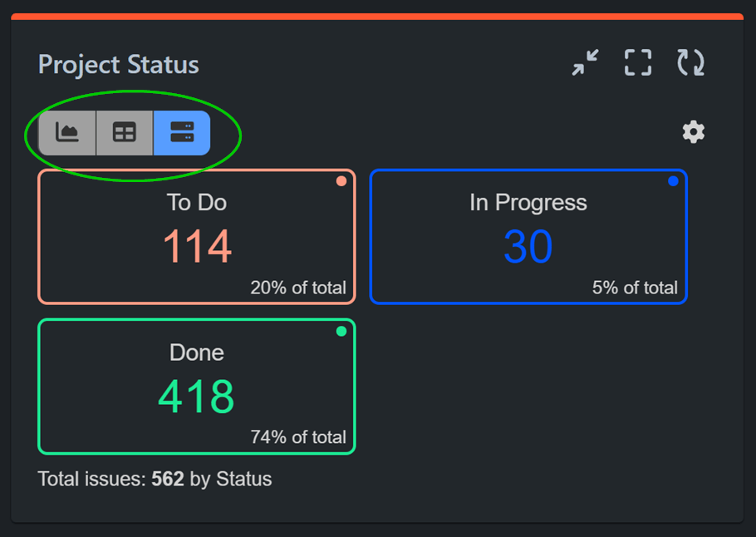Collapse the Project Status gadget
Screen dimensions: 756x537
pos(585,62)
